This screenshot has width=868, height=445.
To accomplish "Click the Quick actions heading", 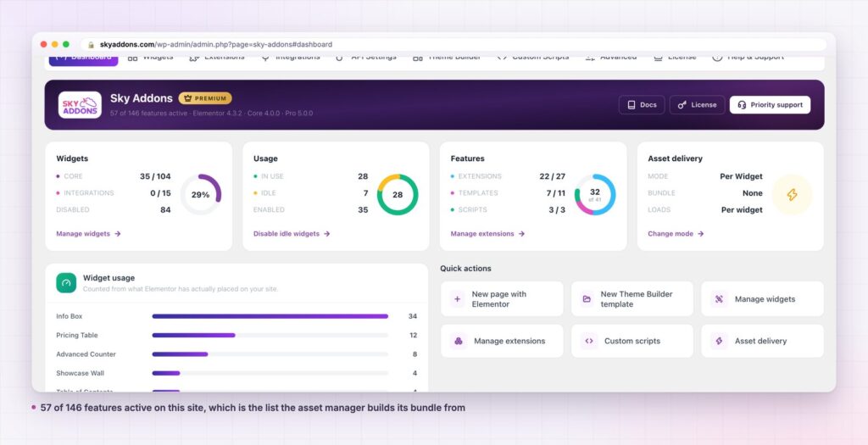I will tap(465, 269).
